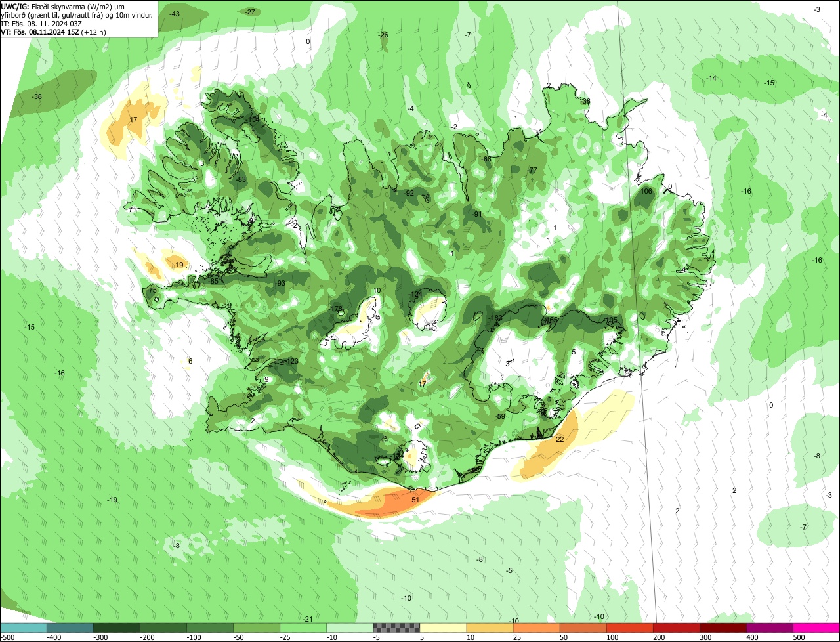This screenshot has width=840, height=642.
Task: Click the map value '-66'
Action: 486,159
